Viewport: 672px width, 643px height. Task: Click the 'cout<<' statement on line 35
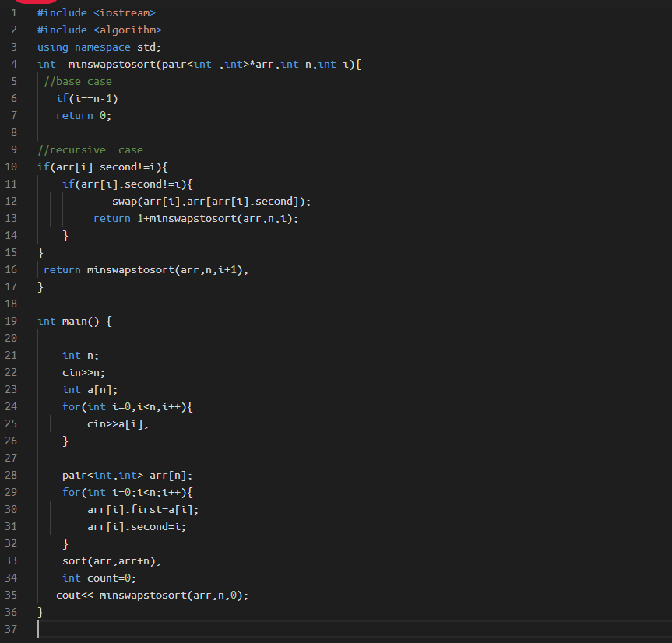pos(73,595)
